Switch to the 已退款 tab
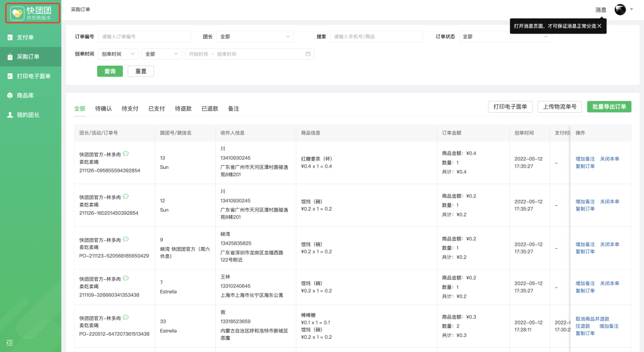Screen dimensions: 644x352 coord(209,109)
